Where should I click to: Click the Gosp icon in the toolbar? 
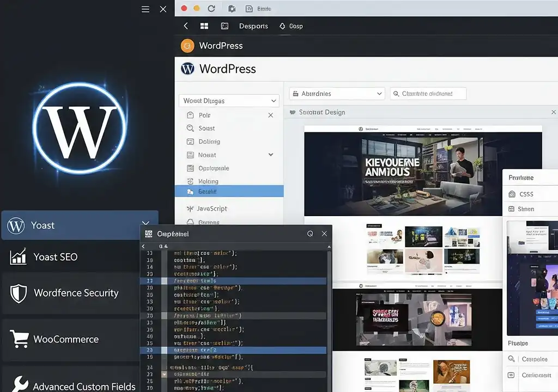(x=282, y=26)
